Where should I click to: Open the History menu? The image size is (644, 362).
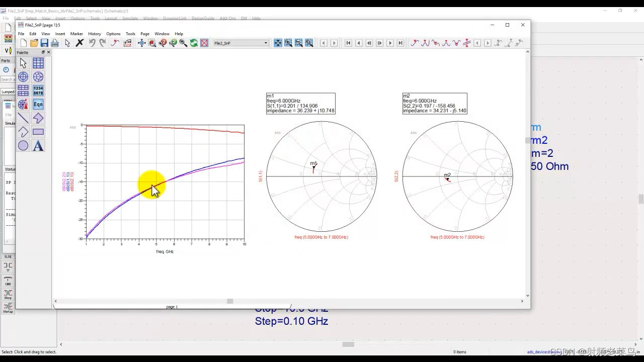(95, 34)
